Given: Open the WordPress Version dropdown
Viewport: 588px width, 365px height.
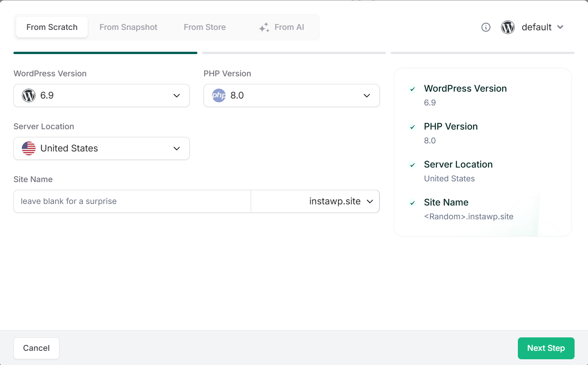Looking at the screenshot, I should [177, 95].
